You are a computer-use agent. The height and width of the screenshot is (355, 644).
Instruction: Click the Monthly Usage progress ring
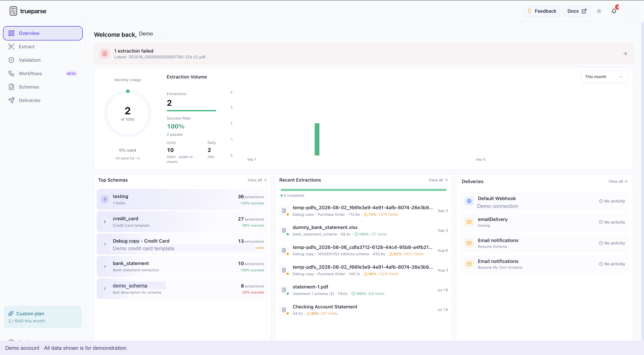click(x=128, y=114)
